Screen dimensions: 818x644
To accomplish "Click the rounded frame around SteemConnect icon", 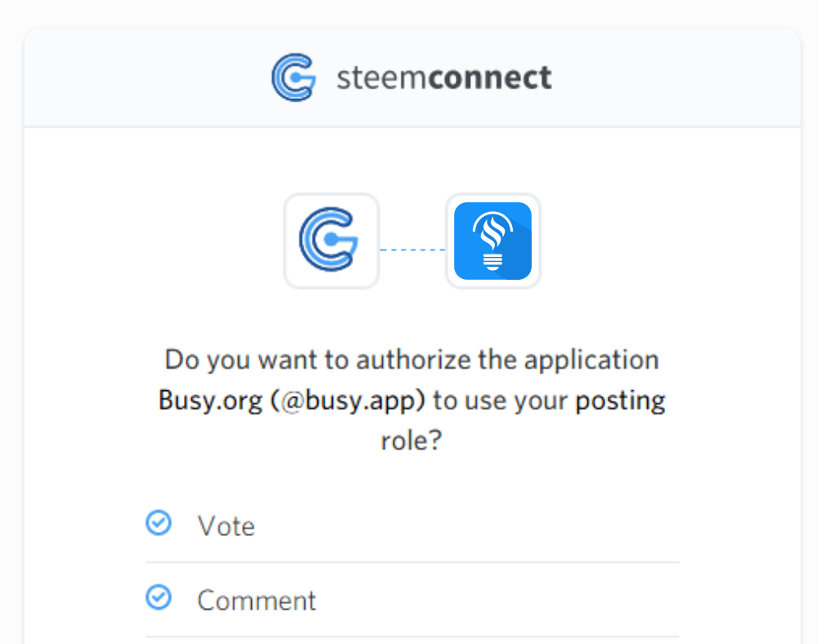I will click(x=331, y=241).
